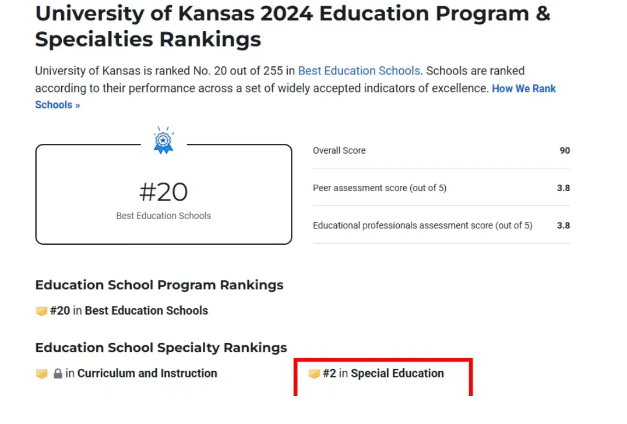This screenshot has height=424, width=627.
Task: Click the Overall Score row
Action: point(441,151)
